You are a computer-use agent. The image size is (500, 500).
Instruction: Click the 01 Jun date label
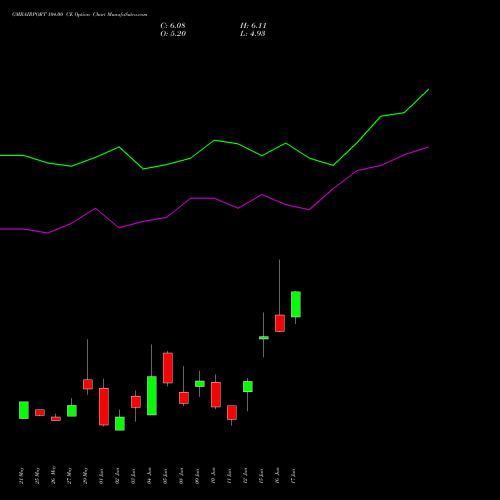(102, 476)
